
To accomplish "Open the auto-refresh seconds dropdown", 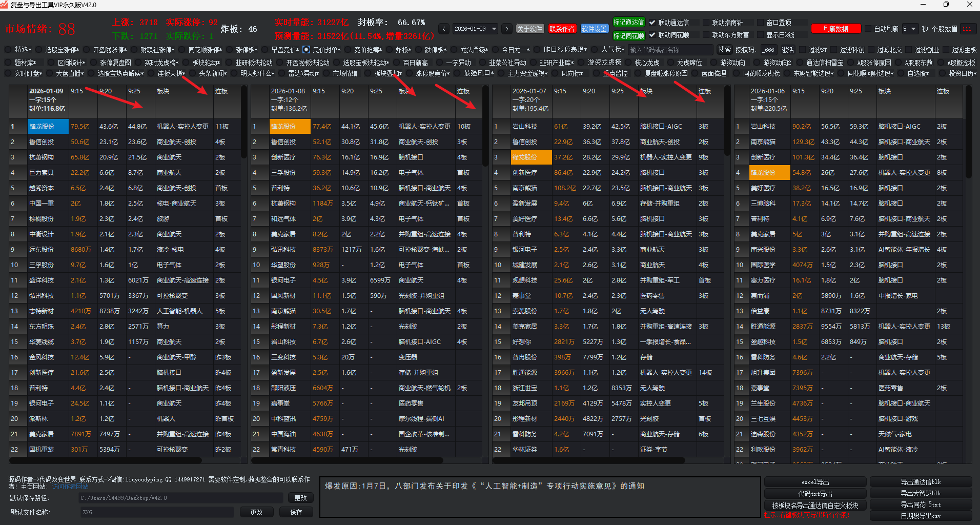I will 910,29.
